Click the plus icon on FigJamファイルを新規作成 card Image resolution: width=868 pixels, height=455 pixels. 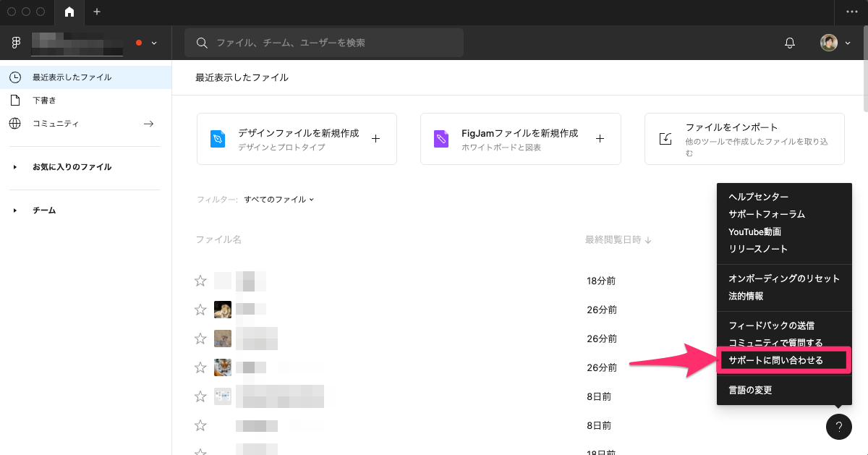(x=600, y=139)
